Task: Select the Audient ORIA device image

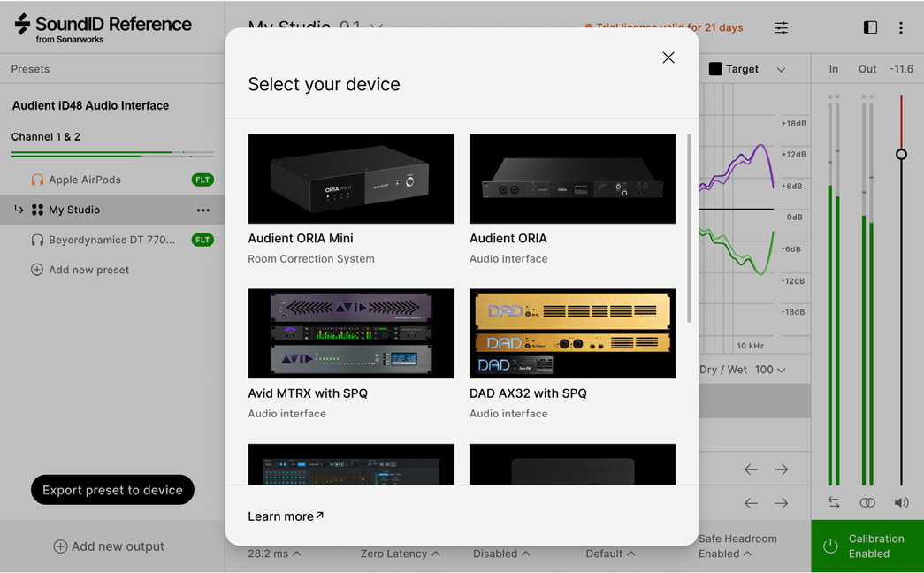Action: point(572,179)
